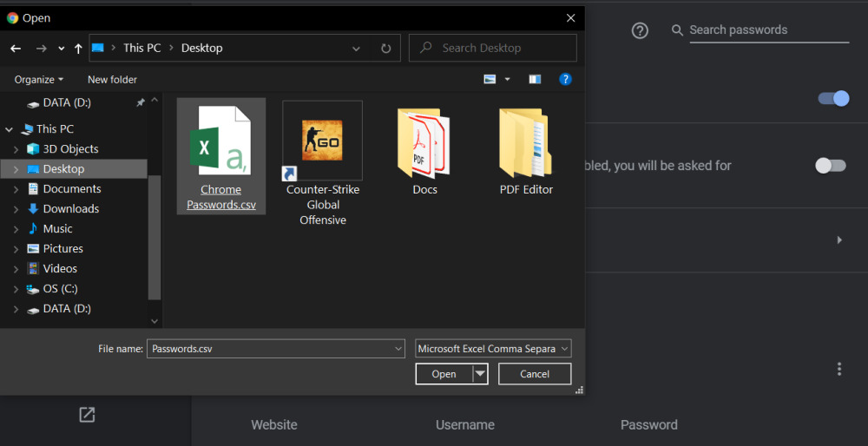The width and height of the screenshot is (868, 446).
Task: Click the navigation pane scroll down arrow
Action: [x=155, y=321]
